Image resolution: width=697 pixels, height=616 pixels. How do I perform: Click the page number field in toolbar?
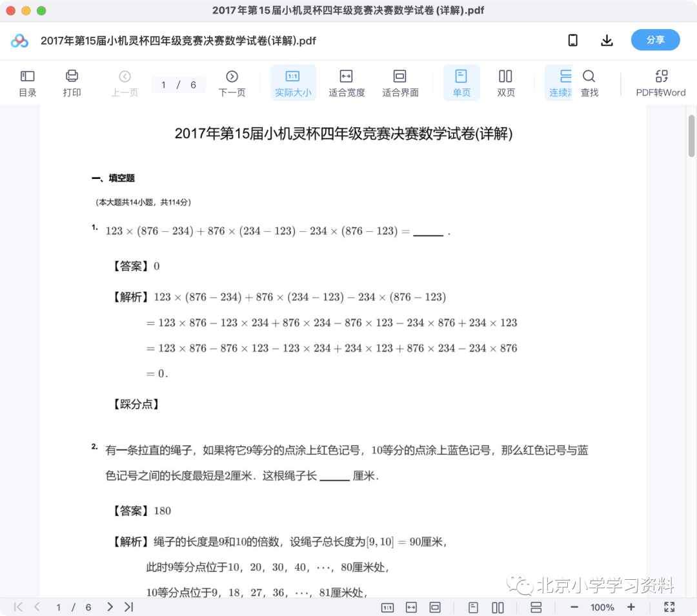pos(178,85)
